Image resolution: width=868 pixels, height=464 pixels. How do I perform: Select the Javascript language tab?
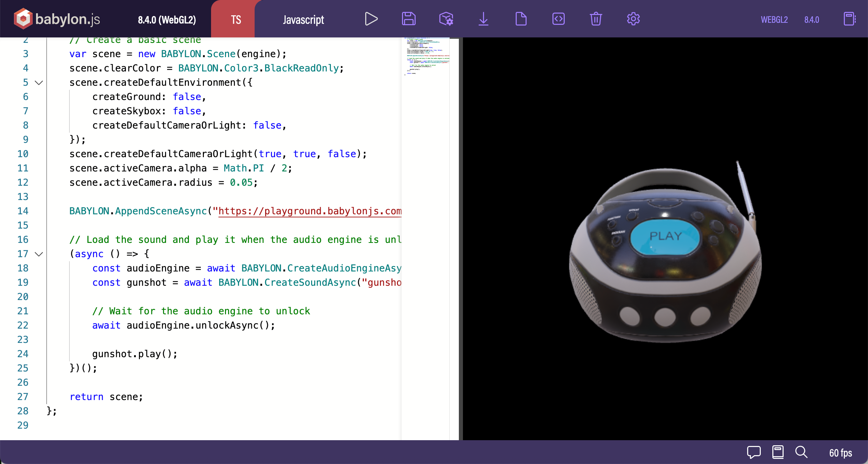[x=303, y=19]
